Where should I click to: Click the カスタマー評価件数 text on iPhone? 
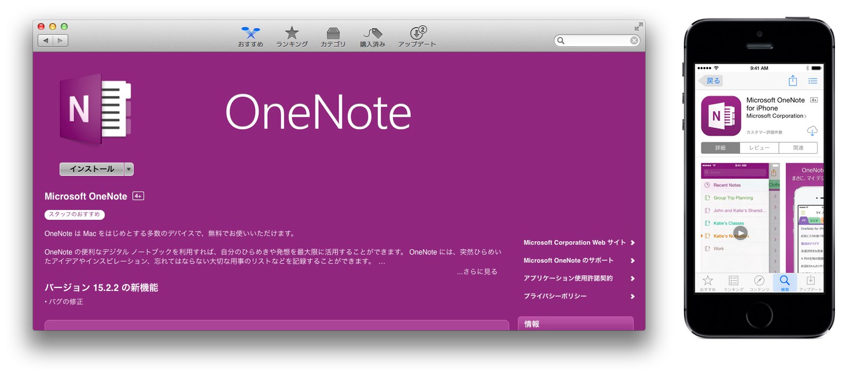tap(764, 132)
